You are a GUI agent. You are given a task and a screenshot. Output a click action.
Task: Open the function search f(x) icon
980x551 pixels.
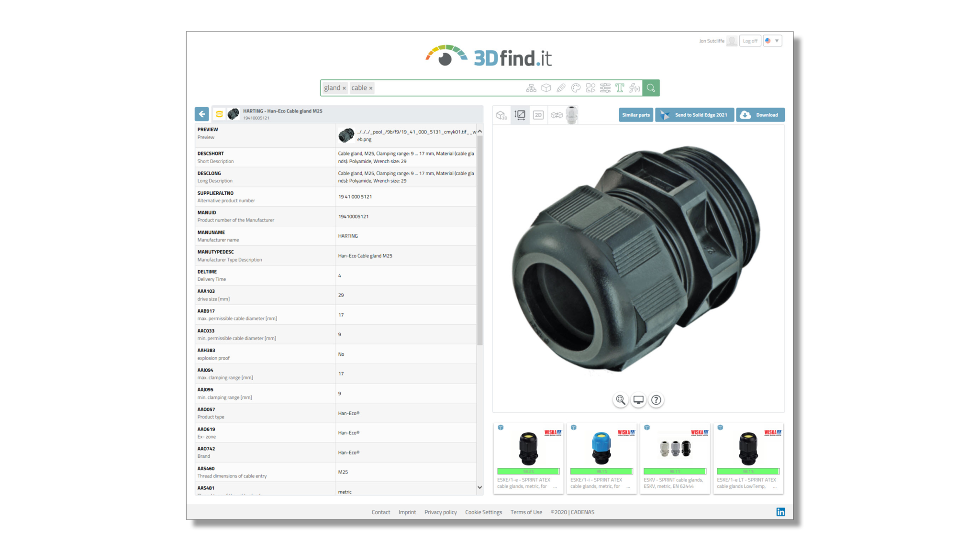[635, 88]
